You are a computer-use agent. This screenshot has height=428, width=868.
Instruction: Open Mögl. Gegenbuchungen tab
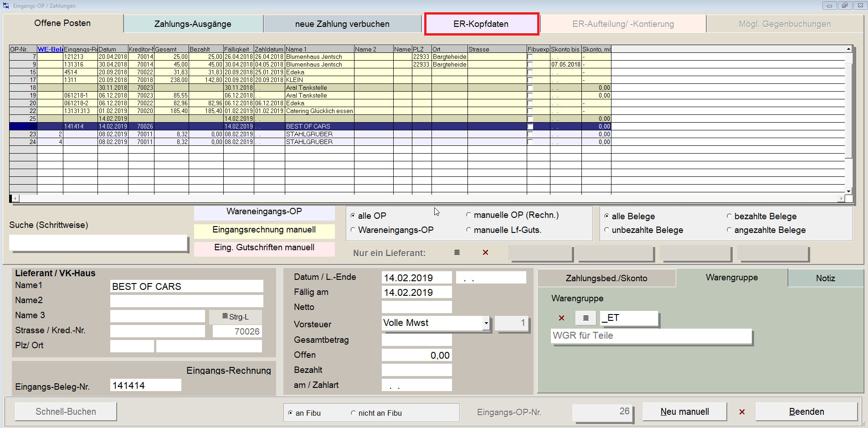[785, 24]
